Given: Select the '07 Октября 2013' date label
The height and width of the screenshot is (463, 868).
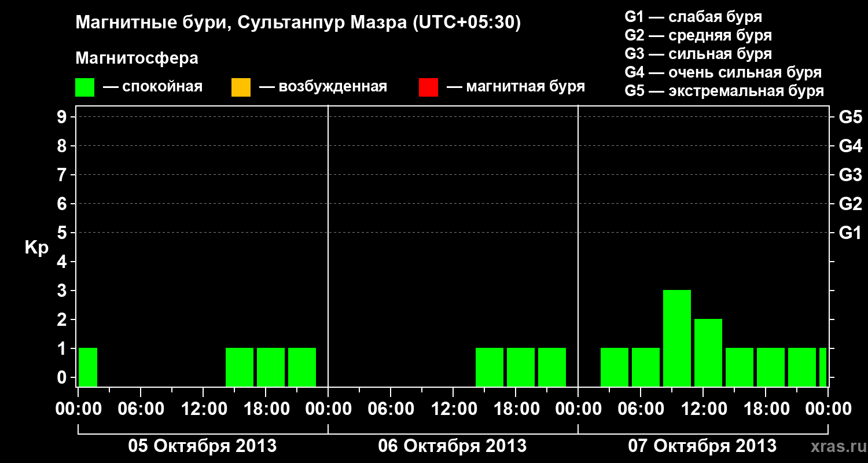Looking at the screenshot, I should [703, 446].
